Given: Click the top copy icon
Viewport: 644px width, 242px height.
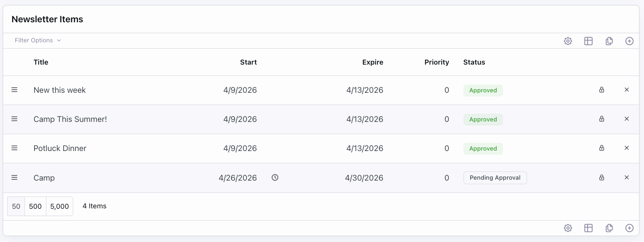Looking at the screenshot, I should (x=609, y=41).
